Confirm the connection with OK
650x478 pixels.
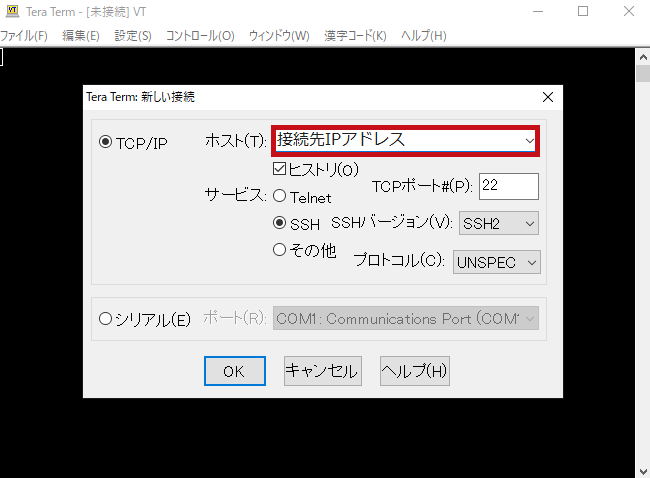click(235, 371)
